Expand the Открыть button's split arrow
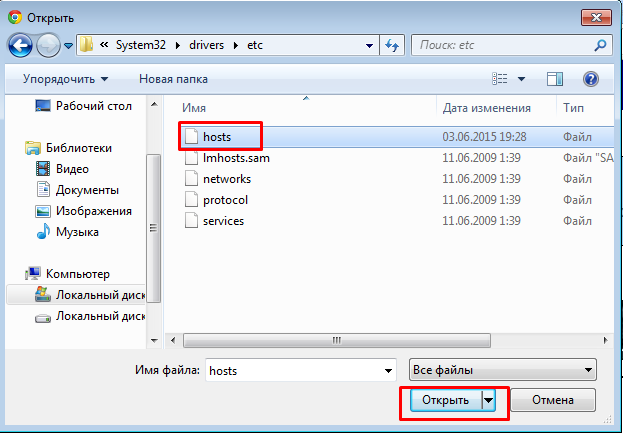 (x=488, y=400)
